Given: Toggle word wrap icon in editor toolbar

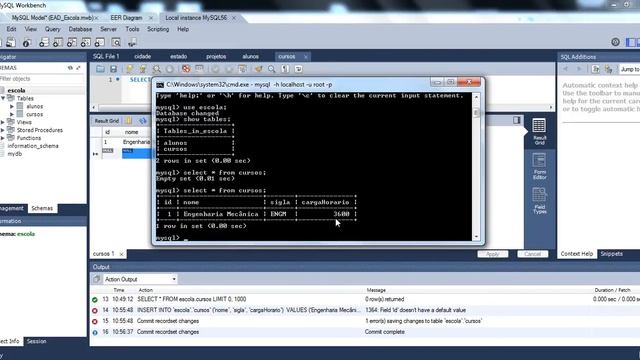Looking at the screenshot, I should [x=299, y=69].
